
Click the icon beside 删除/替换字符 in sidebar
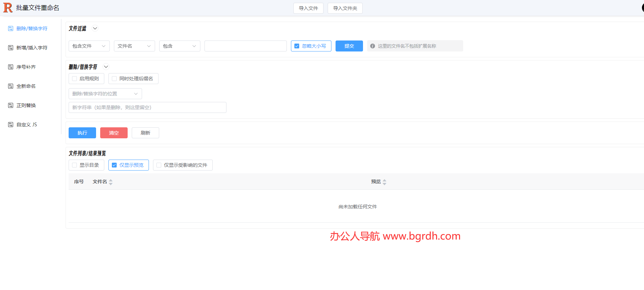click(x=11, y=28)
